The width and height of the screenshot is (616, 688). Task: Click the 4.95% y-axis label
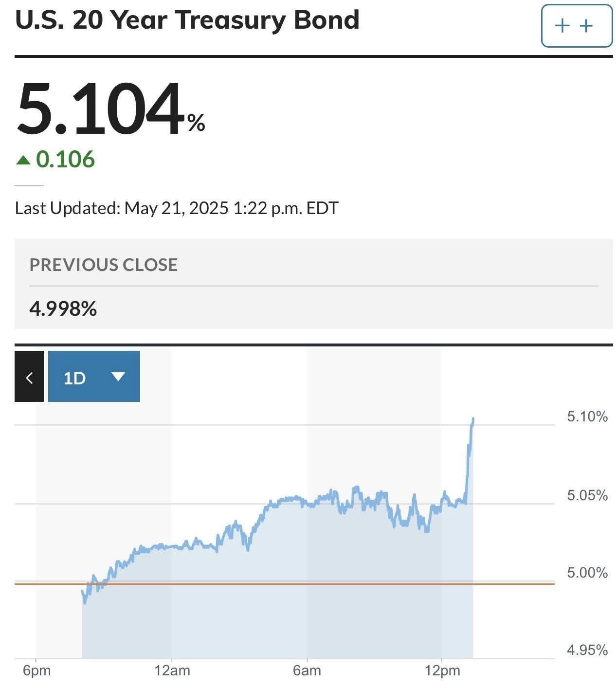tap(587, 650)
